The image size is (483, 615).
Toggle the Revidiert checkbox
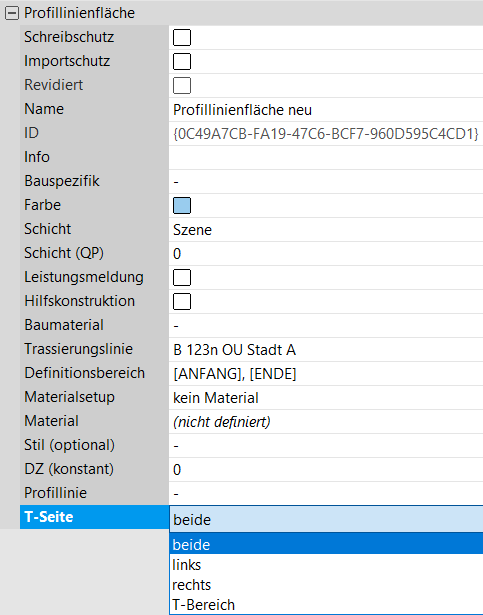(182, 86)
